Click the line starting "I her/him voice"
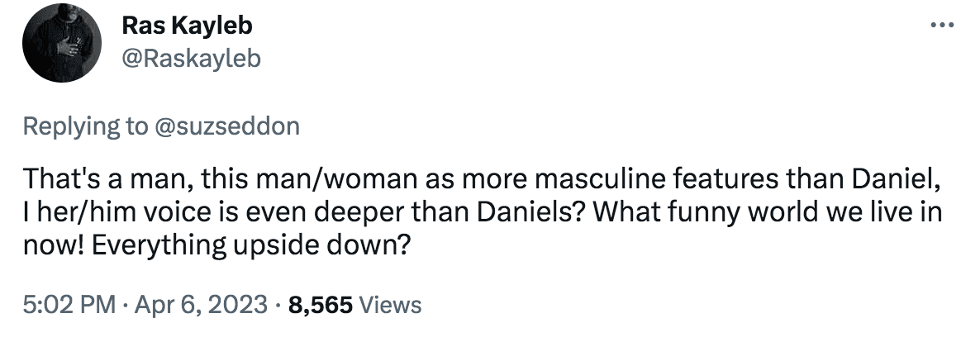The image size is (980, 342). (x=483, y=213)
